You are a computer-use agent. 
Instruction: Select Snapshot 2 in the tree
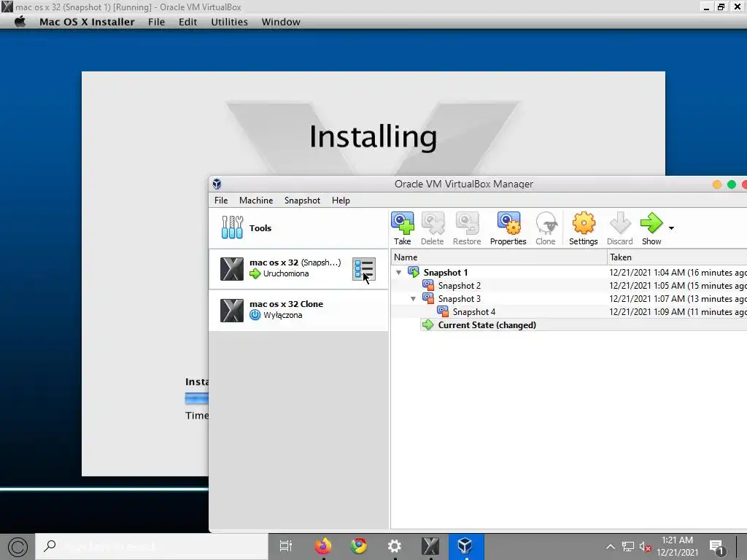tap(460, 286)
